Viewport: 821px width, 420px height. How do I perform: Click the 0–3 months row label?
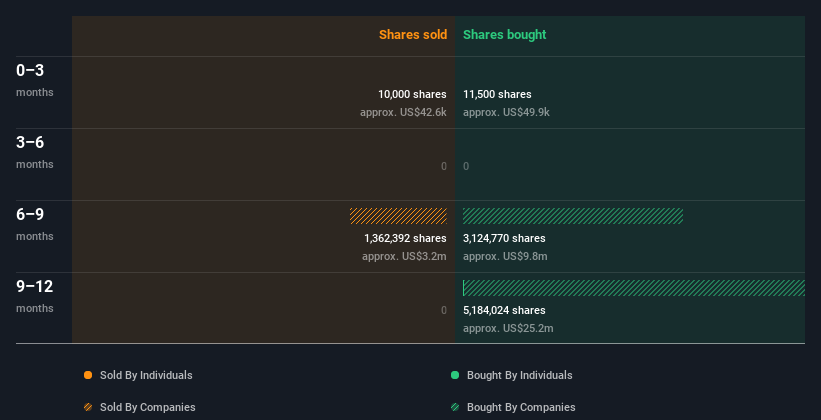pos(35,80)
